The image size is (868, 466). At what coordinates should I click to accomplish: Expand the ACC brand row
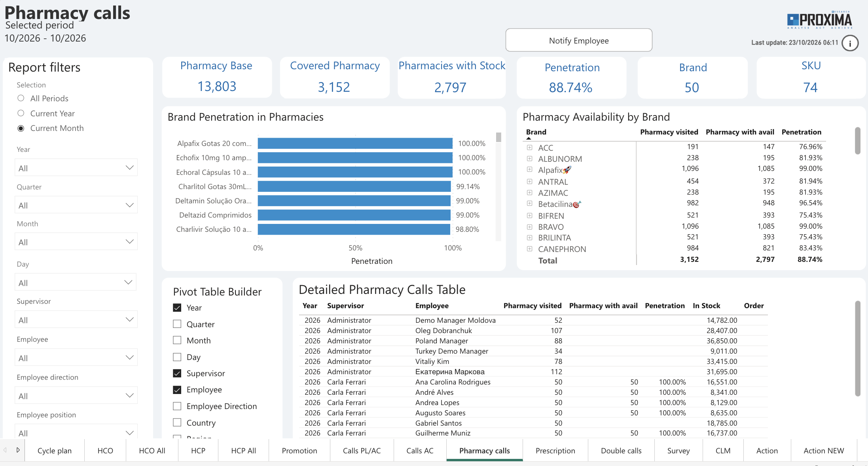[x=529, y=148]
